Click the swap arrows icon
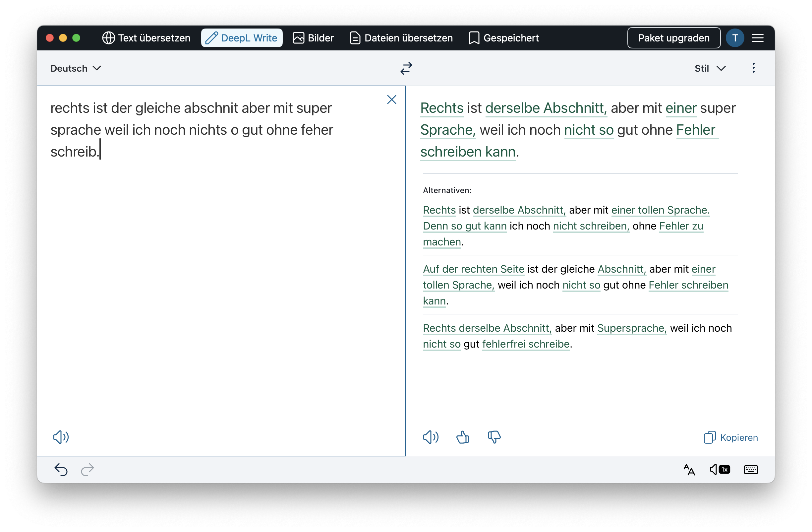The width and height of the screenshot is (812, 532). [x=406, y=68]
